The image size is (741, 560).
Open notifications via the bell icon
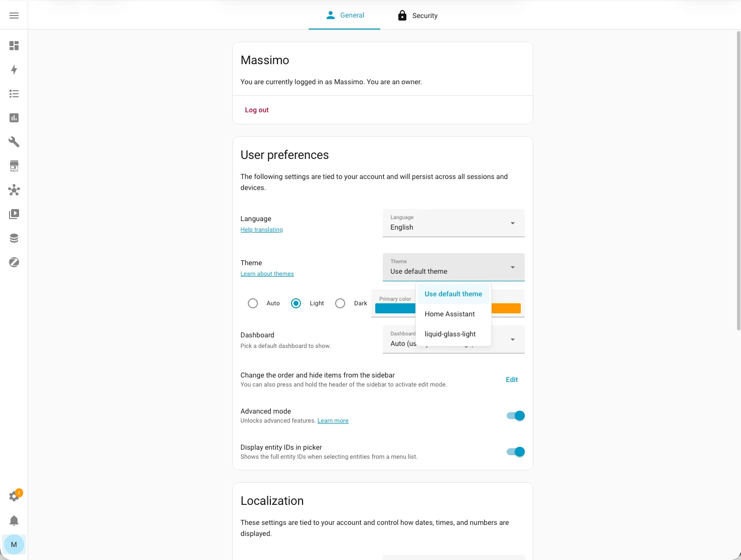point(14,520)
